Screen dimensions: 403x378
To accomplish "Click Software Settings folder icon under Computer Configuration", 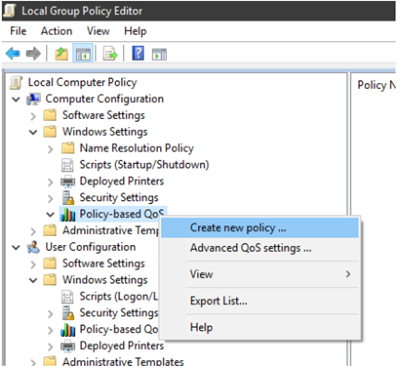I will (x=50, y=115).
